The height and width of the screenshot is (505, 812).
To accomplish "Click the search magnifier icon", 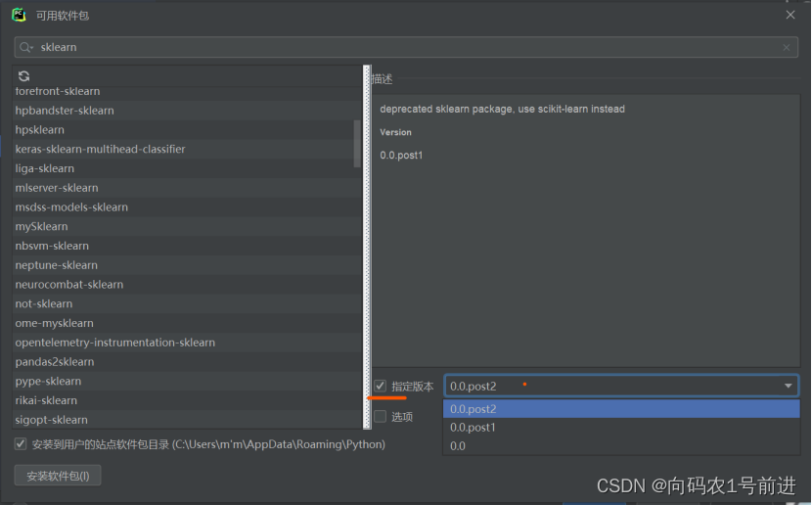I will point(25,47).
